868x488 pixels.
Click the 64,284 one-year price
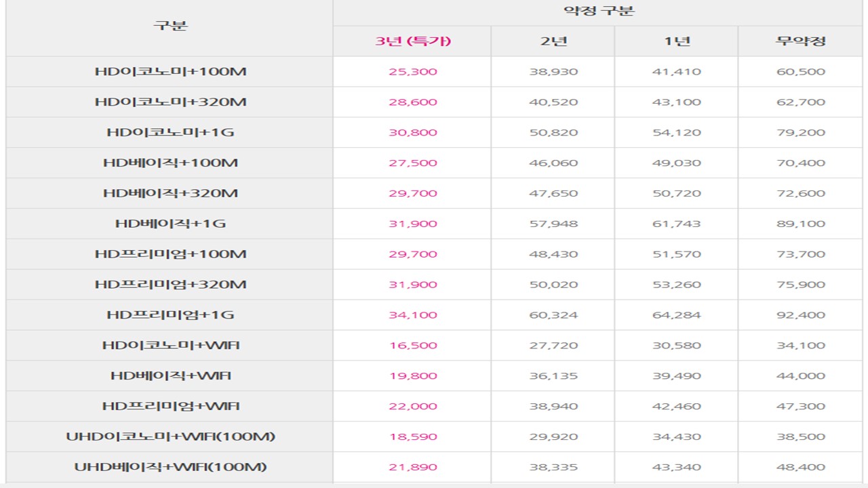pos(677,315)
